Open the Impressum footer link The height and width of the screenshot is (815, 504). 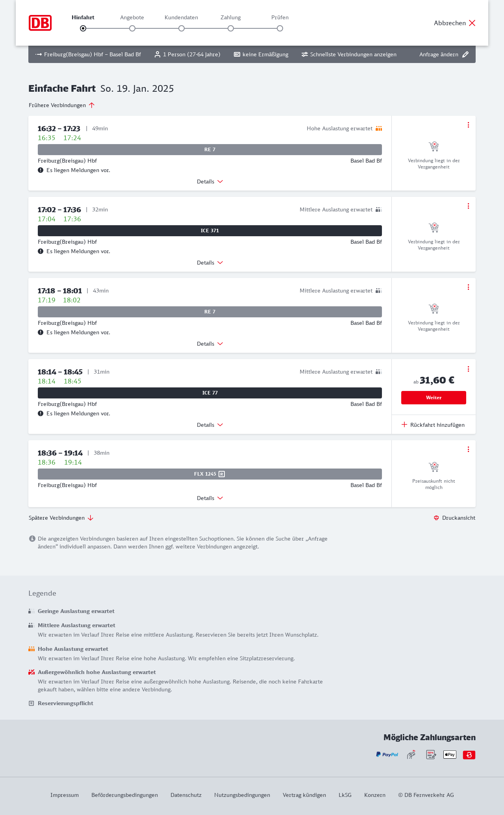click(65, 795)
